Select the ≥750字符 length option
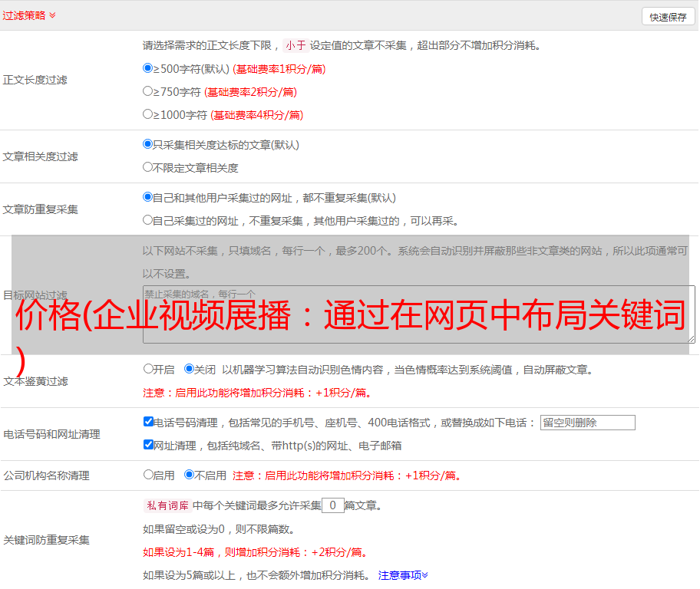Screen dimensions: 700x589 (148, 91)
